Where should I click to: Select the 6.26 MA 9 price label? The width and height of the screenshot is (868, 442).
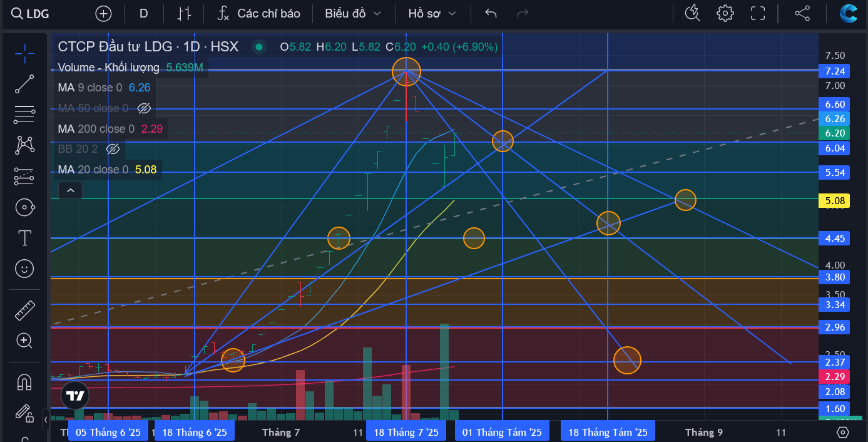[x=835, y=119]
